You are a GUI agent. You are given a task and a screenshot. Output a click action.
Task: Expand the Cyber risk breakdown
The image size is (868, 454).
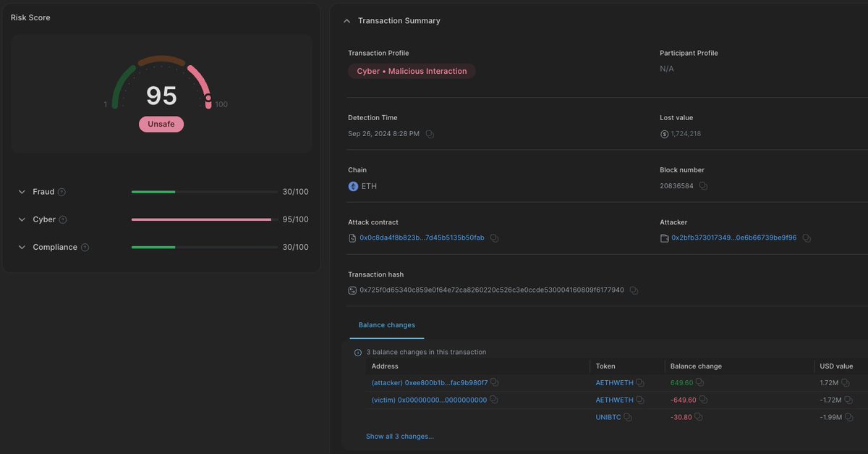(21, 219)
